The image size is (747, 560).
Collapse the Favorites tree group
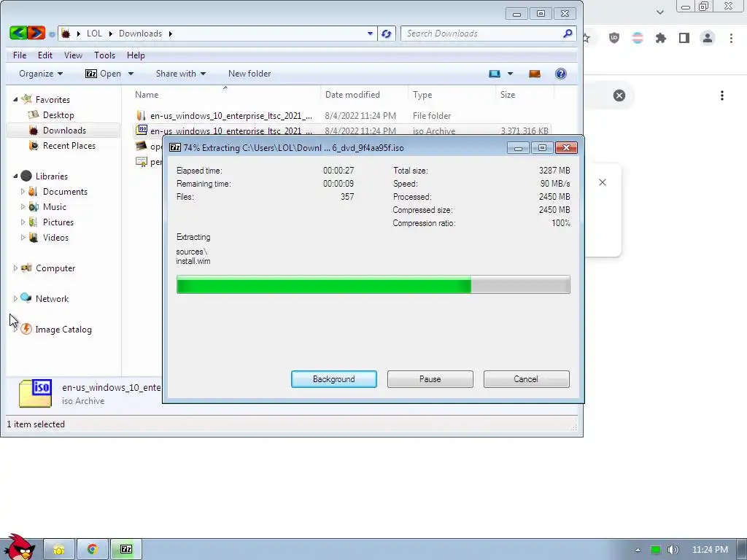15,99
